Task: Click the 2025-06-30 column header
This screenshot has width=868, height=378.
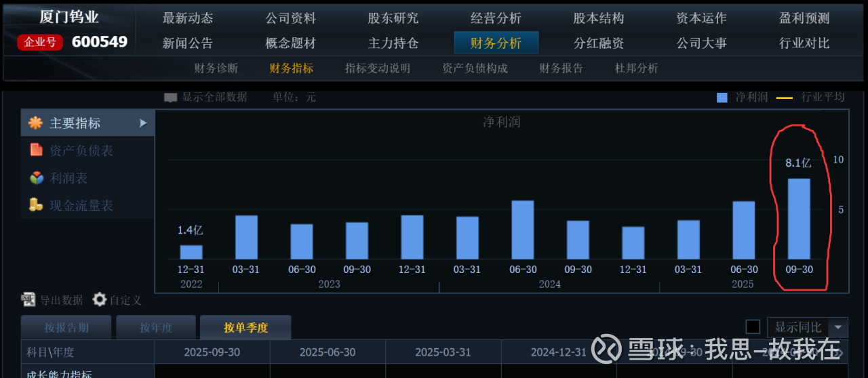Action: click(328, 352)
